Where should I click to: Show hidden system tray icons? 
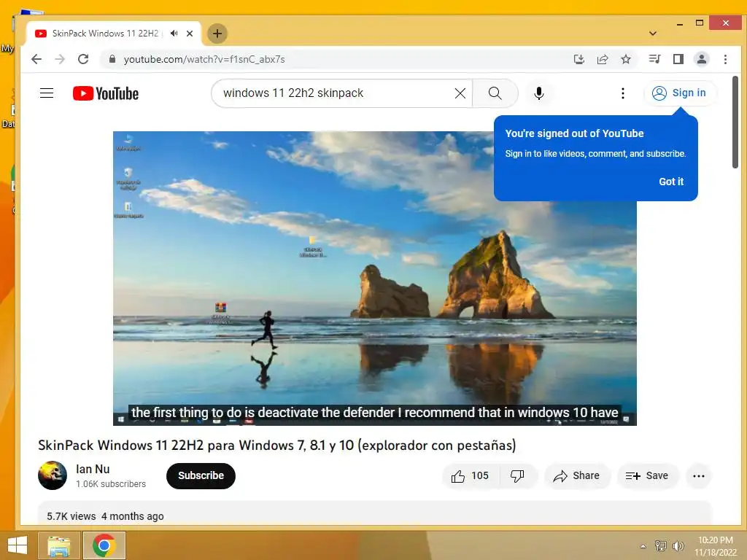click(x=643, y=546)
